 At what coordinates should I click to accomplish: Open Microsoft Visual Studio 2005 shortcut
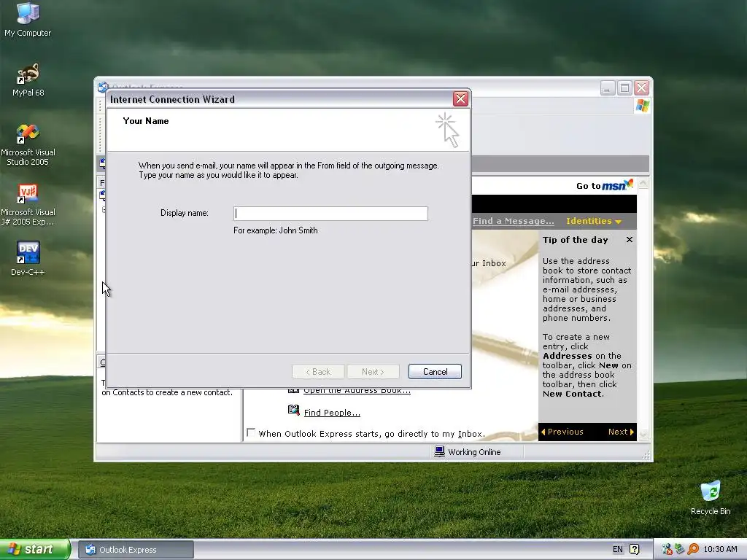click(x=28, y=145)
